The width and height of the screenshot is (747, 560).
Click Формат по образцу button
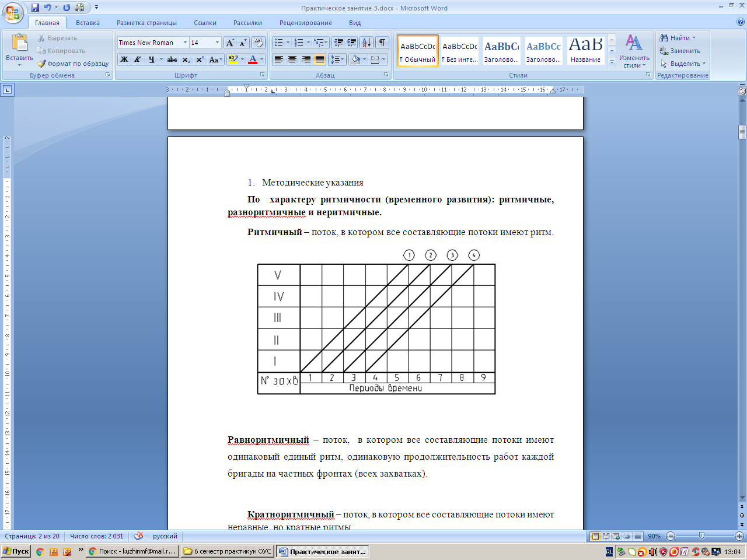pos(74,64)
